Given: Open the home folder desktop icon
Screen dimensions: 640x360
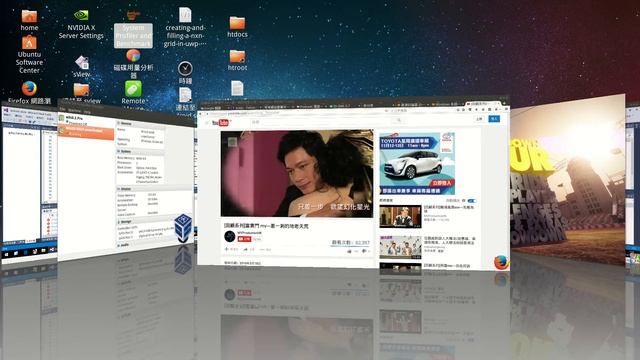Looking at the screenshot, I should [29, 20].
